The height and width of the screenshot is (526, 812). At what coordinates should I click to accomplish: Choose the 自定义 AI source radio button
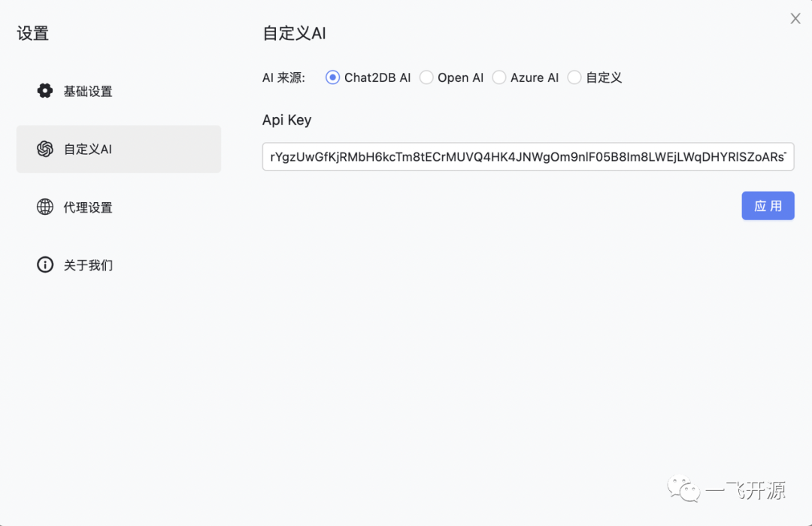(x=574, y=77)
